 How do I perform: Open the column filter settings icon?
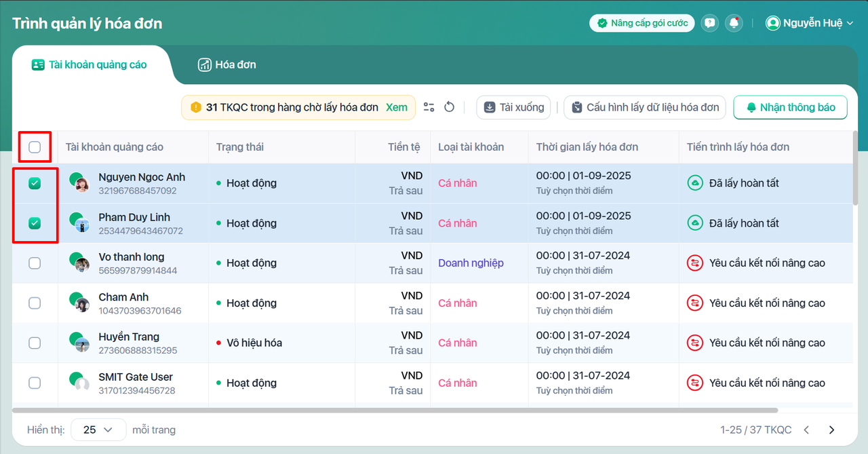[429, 107]
